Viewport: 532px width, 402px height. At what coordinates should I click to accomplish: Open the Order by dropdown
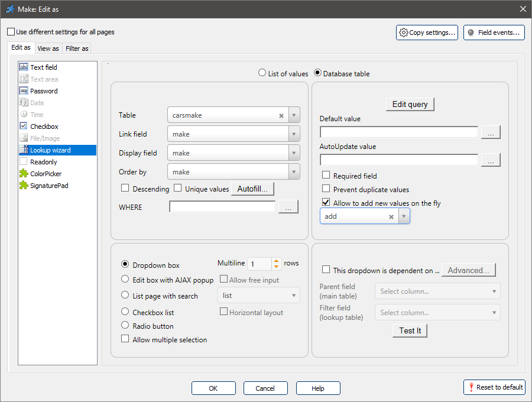click(294, 171)
